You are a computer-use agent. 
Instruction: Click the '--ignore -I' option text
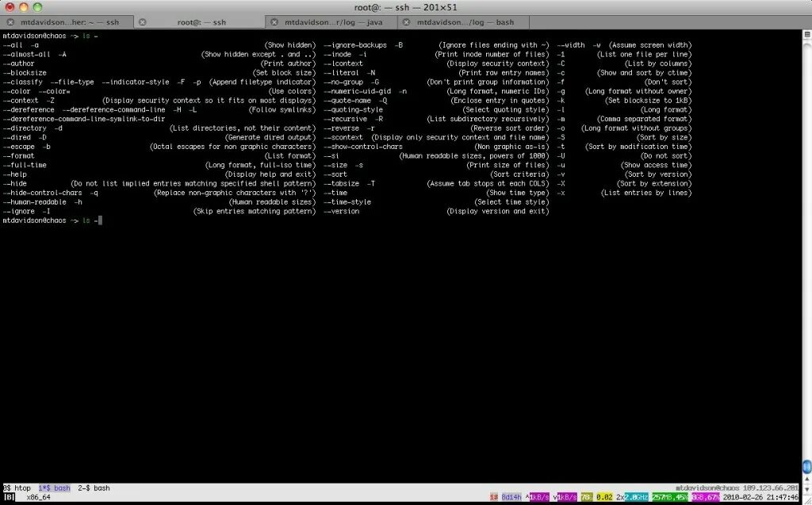point(26,212)
